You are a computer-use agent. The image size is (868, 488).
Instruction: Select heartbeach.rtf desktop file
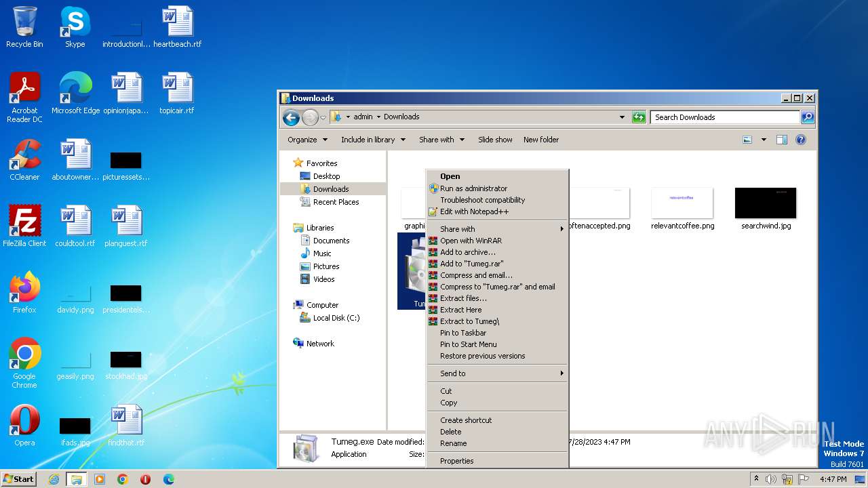pos(177,27)
